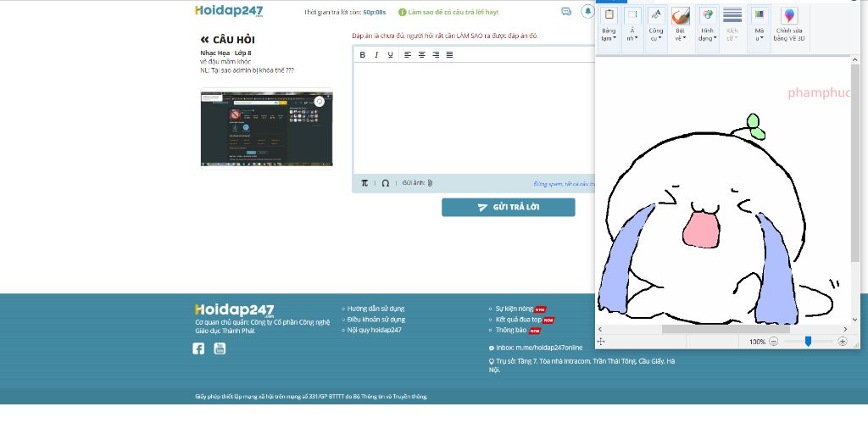868x440 pixels.
Task: Open Hướng dẫn sử dụng footer link
Action: coord(376,309)
